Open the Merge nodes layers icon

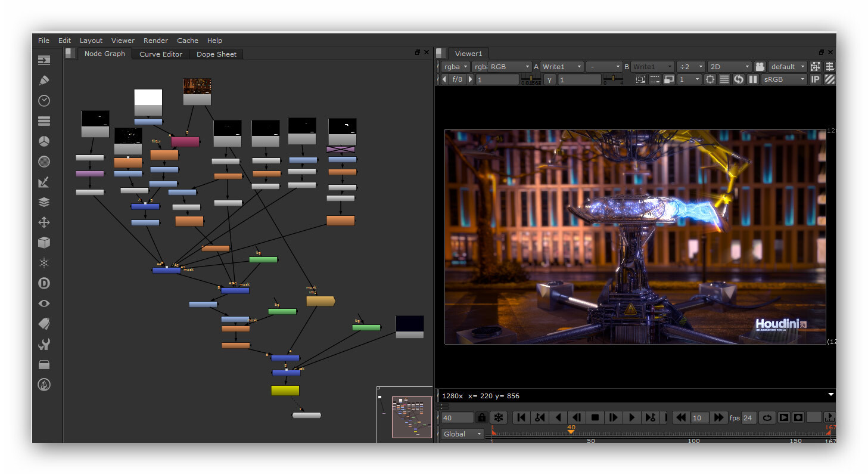pyautogui.click(x=43, y=202)
